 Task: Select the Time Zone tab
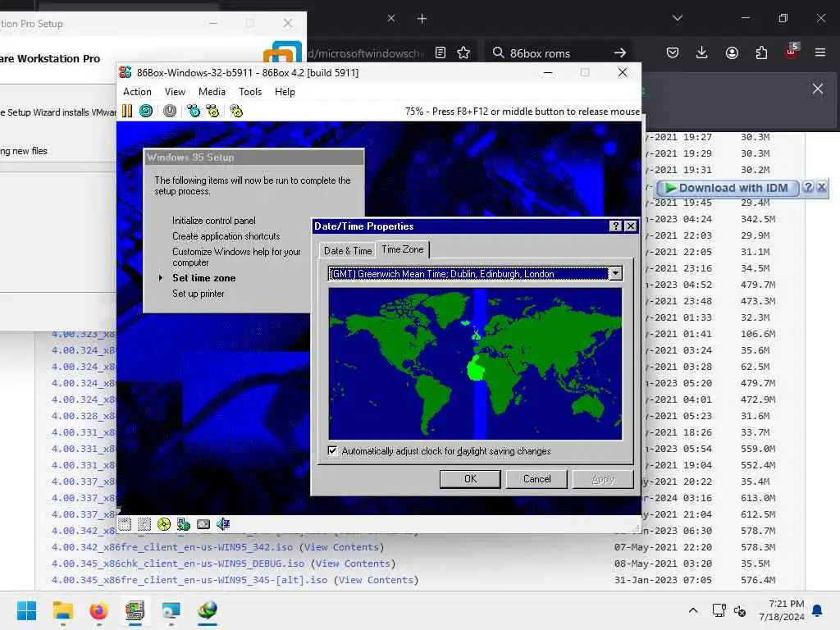402,249
